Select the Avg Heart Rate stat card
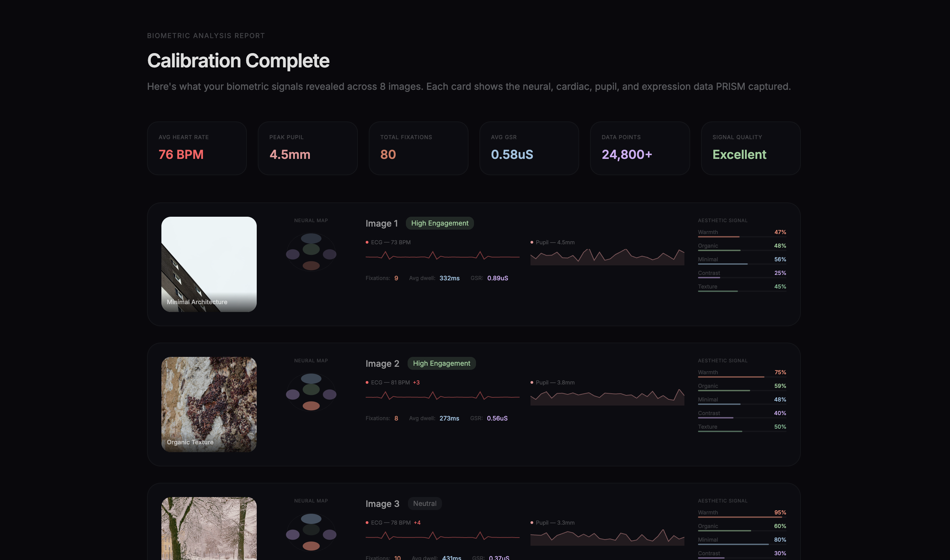950x560 pixels. (197, 148)
